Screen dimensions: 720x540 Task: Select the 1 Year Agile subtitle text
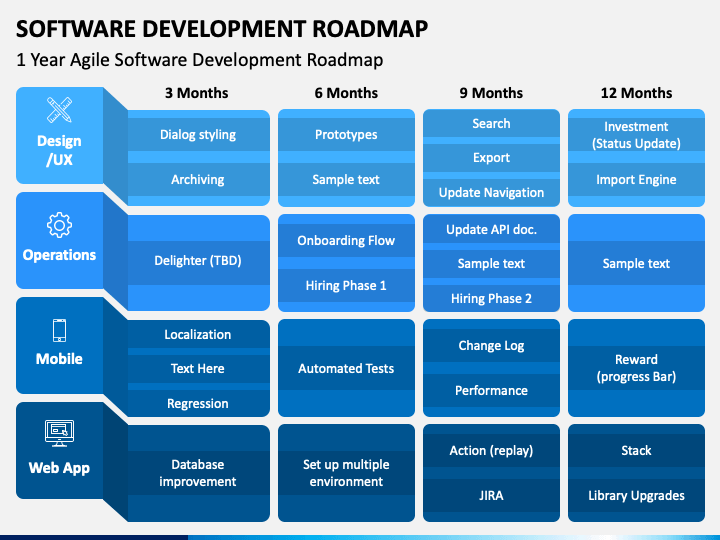pos(200,60)
